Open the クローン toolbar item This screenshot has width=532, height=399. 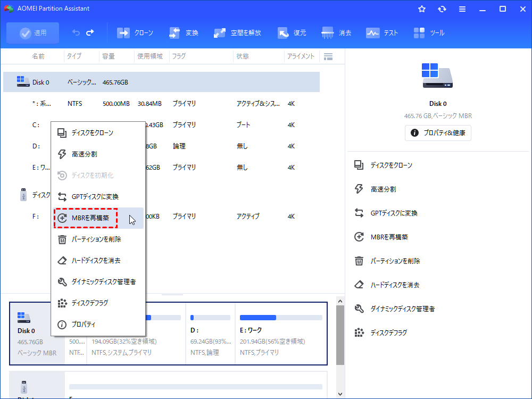click(135, 33)
